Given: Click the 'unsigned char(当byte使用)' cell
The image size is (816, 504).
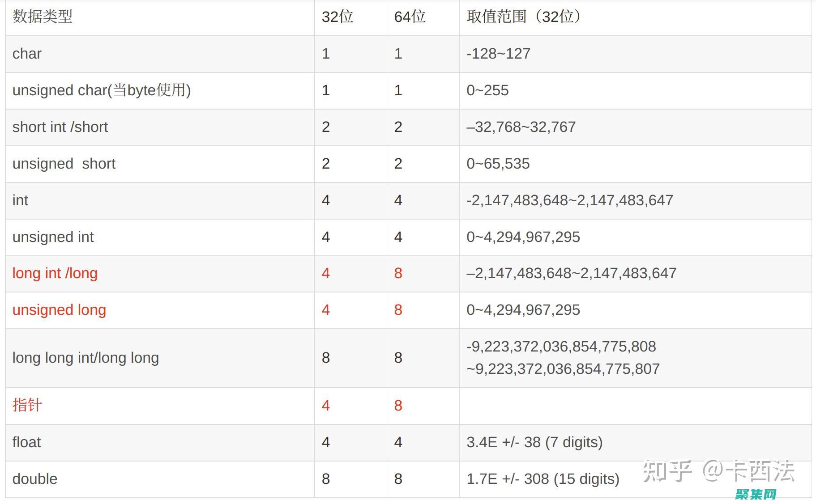Looking at the screenshot, I should pos(102,90).
